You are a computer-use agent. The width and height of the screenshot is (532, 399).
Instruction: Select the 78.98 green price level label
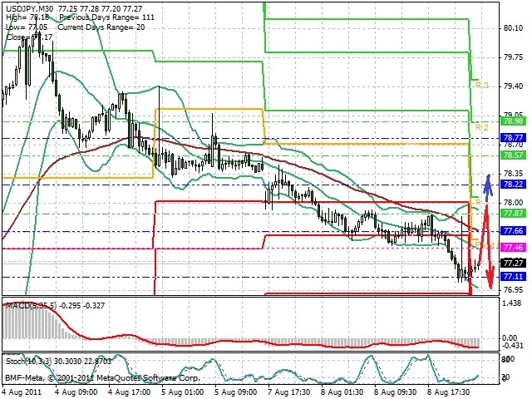pyautogui.click(x=513, y=121)
